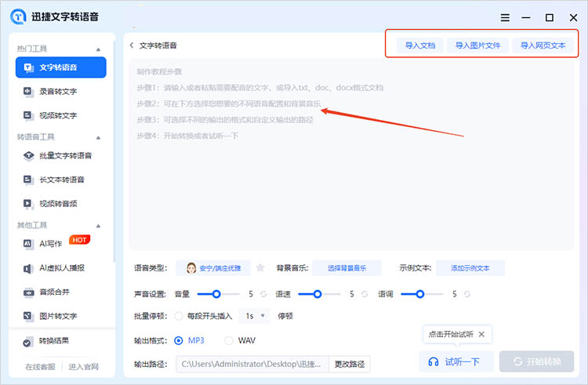588x385 pixels.
Task: Click the voice avatar in 语音类型
Action: click(x=191, y=268)
